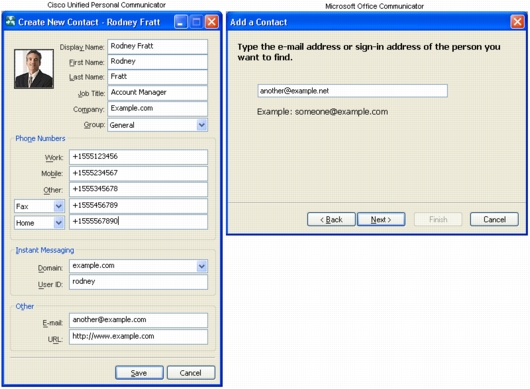
Task: Click the Home number field +1555567890
Action: [139, 222]
